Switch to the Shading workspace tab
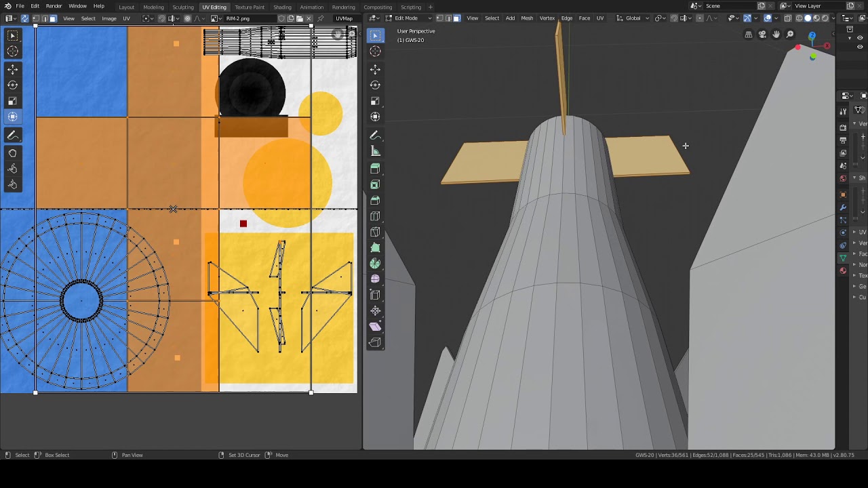This screenshot has height=488, width=868. 282,7
